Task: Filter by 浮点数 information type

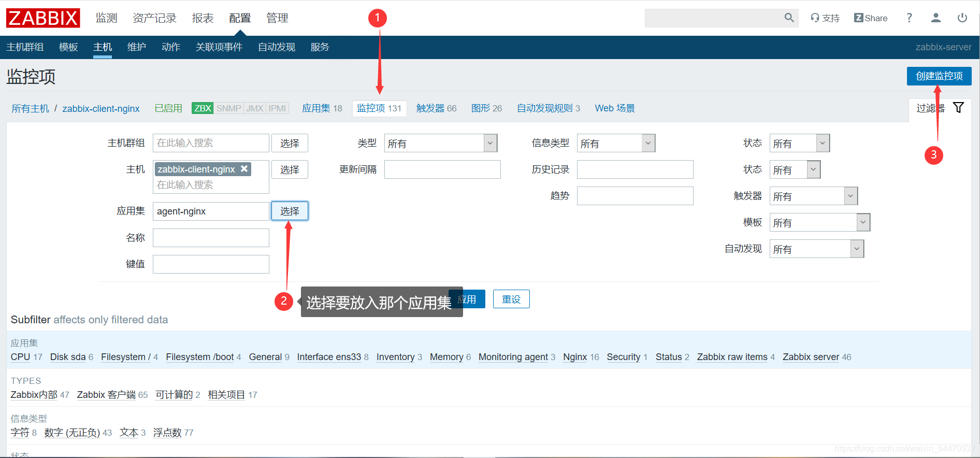Action: [167, 433]
